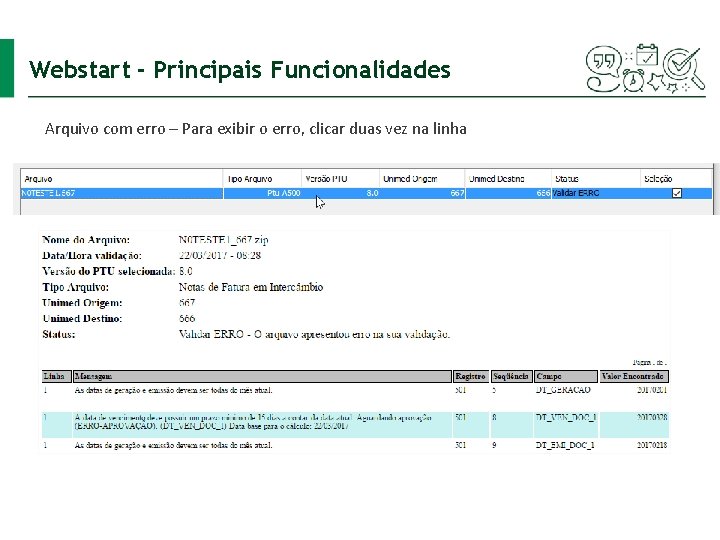Click the DT_EMI_DOC_1 field cell
Viewport: 720px width, 540px height.
coord(565,445)
